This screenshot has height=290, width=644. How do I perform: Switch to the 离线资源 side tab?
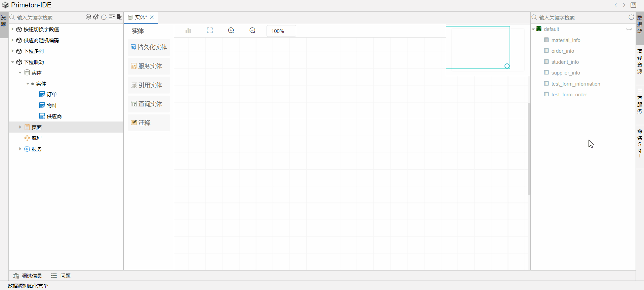[640, 61]
